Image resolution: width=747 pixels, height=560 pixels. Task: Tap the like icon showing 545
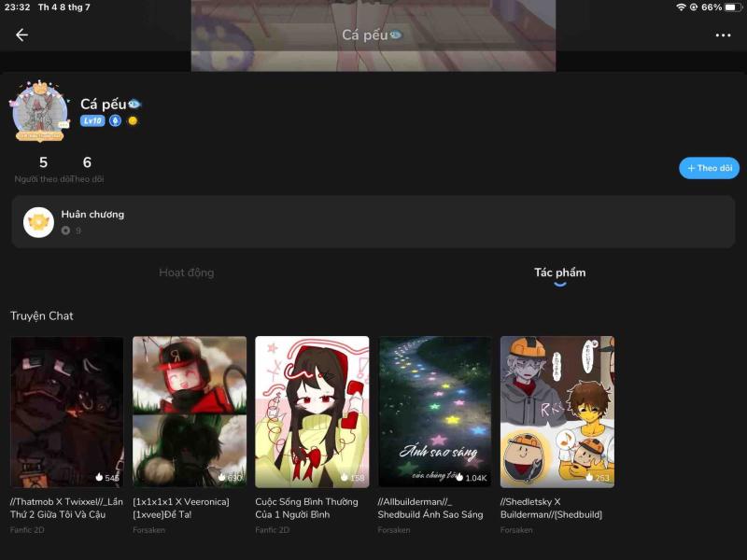pos(99,477)
